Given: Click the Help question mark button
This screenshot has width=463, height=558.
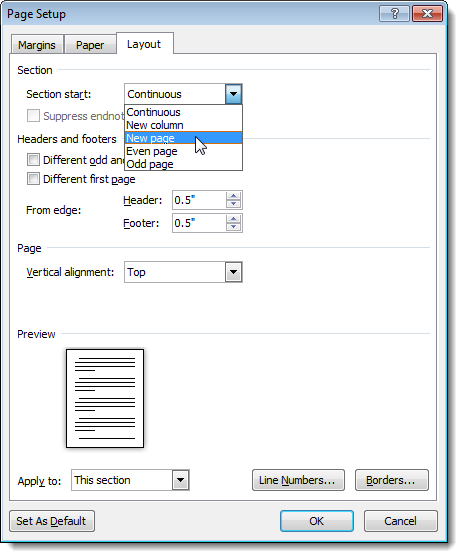Looking at the screenshot, I should [394, 14].
